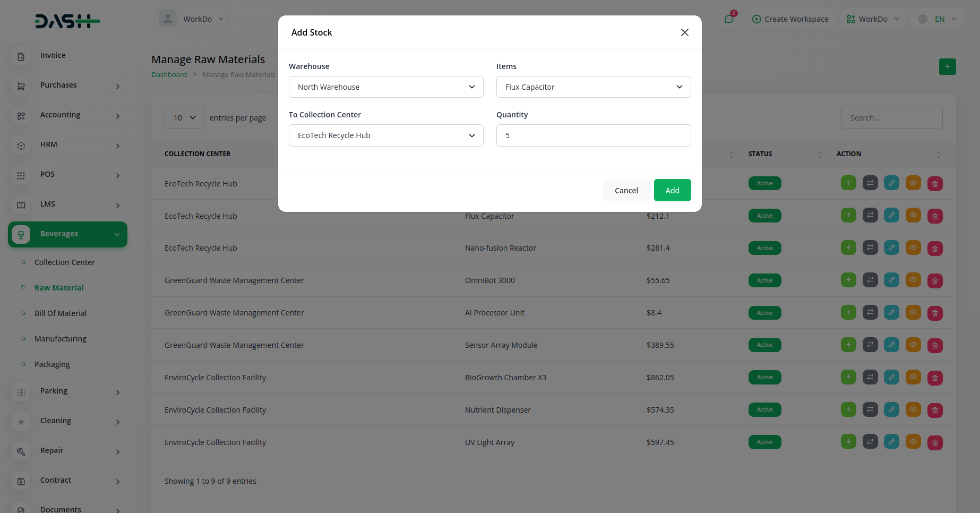View Sensor Array Module via eye icon
This screenshot has height=513, width=980.
pyautogui.click(x=913, y=345)
